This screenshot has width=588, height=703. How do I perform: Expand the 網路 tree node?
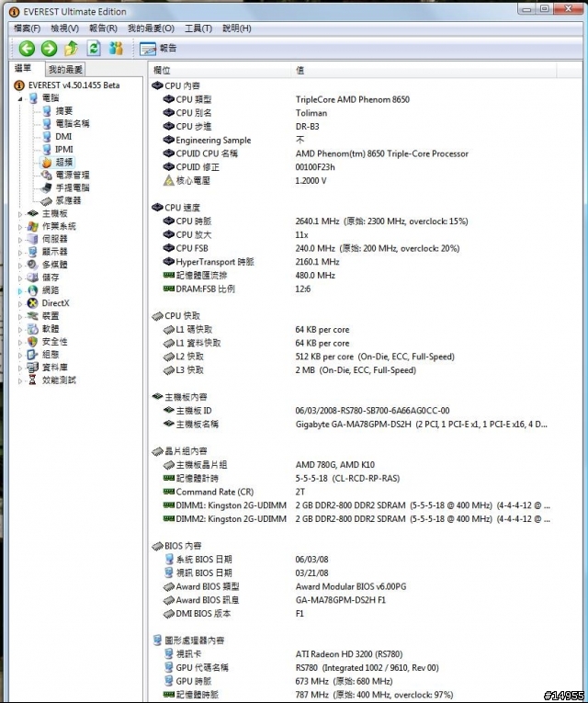19,291
